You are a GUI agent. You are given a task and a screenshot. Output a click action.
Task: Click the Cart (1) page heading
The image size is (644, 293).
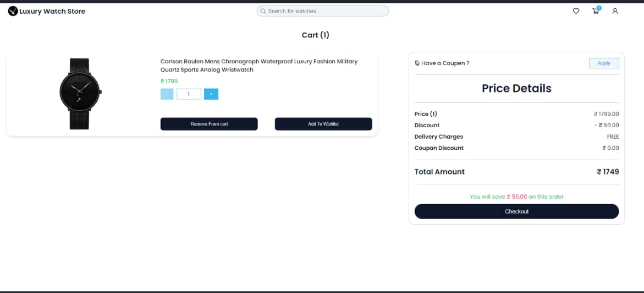coord(315,35)
